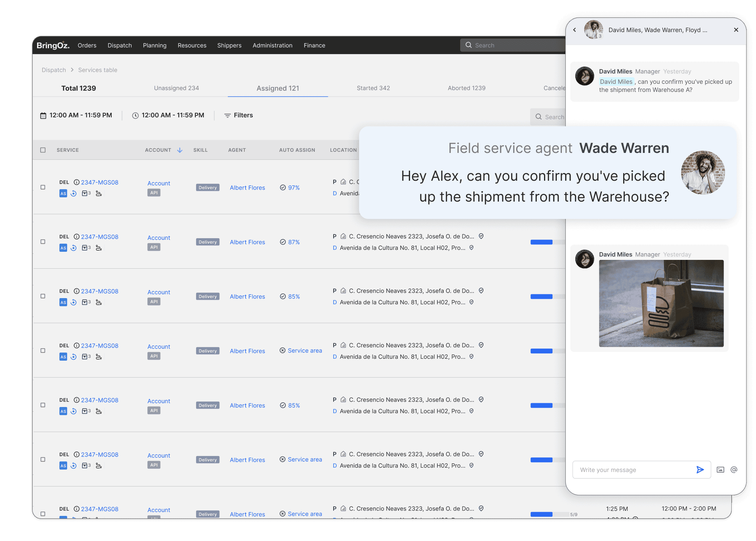Image resolution: width=756 pixels, height=541 pixels.
Task: Insert a mention with the @ icon
Action: [734, 470]
